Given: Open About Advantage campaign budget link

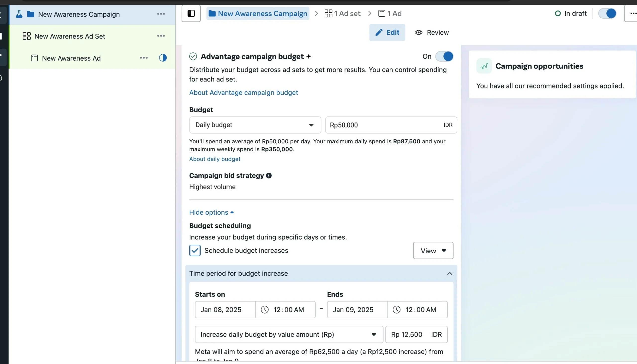Looking at the screenshot, I should [x=243, y=93].
